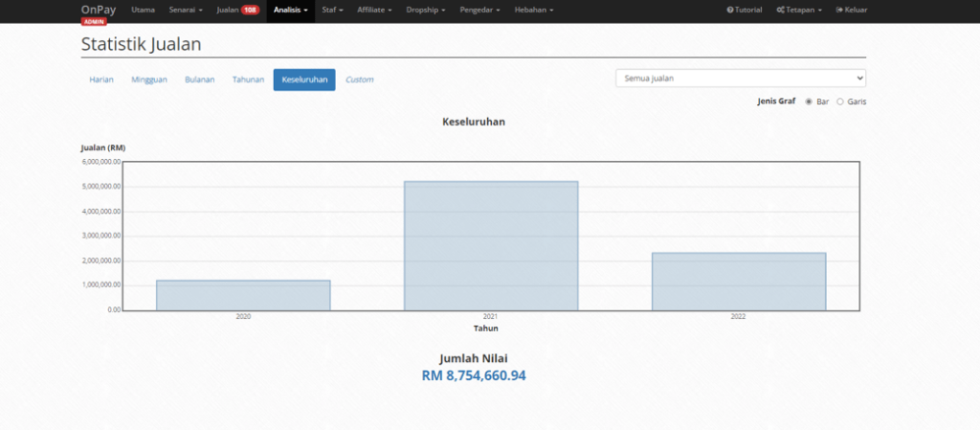The height and width of the screenshot is (430, 980).
Task: Select the Tahunan tab
Action: (x=248, y=79)
